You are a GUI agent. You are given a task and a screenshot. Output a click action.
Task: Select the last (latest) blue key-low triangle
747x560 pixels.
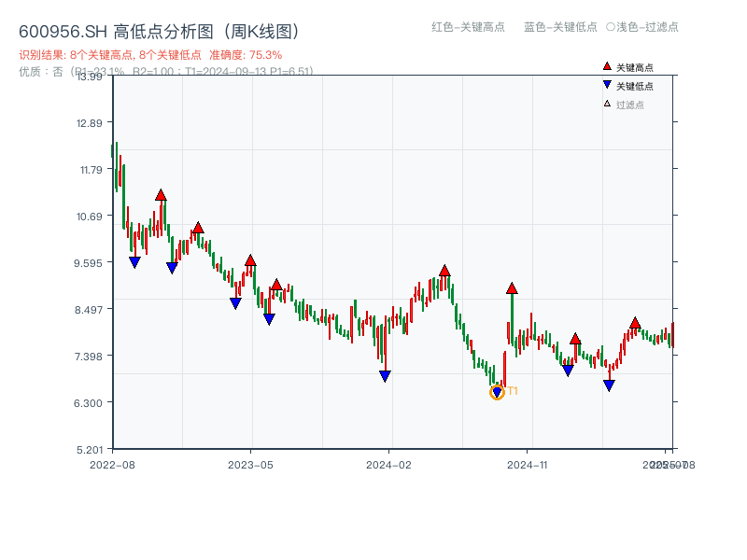coord(609,385)
